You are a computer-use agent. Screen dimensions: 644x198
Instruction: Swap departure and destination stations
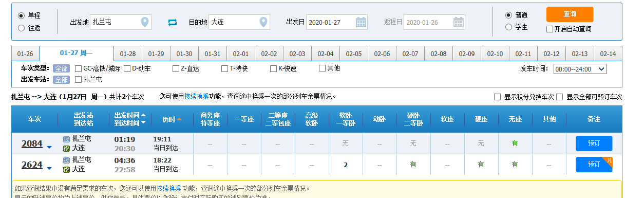point(173,22)
